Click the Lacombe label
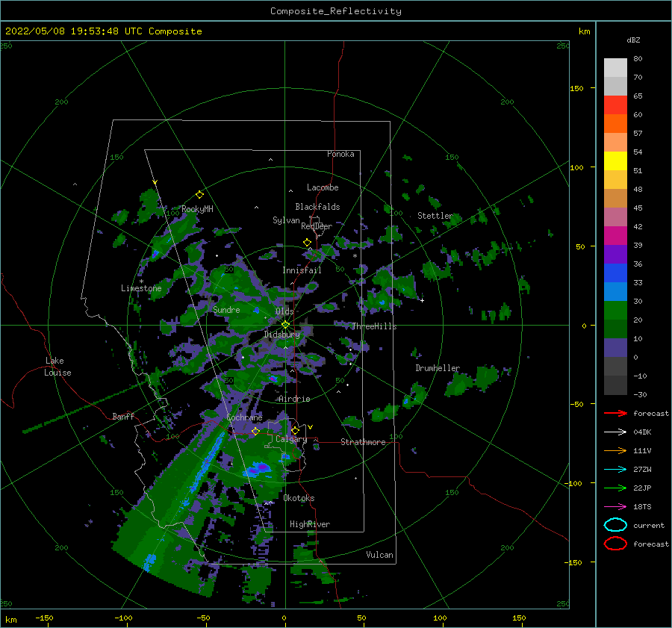The image size is (672, 628). pyautogui.click(x=323, y=187)
